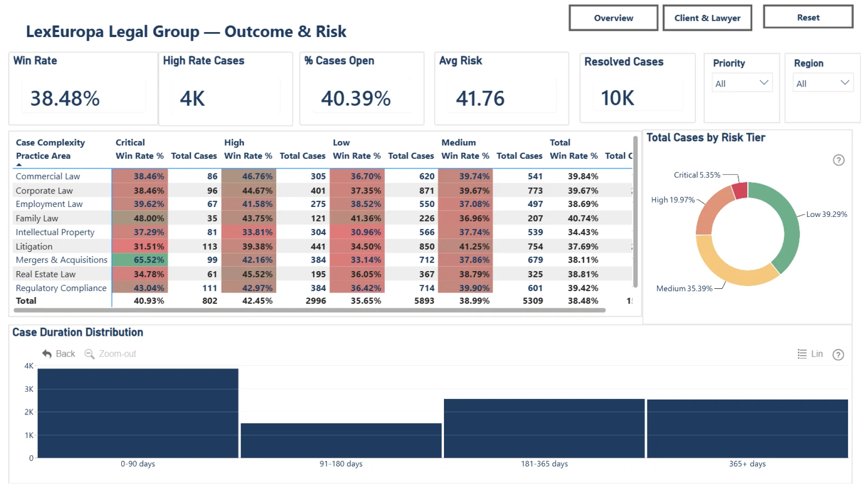Click the 34.43% Intellectual Property total cell
Viewport: 868px width, 488px height.
click(x=583, y=232)
